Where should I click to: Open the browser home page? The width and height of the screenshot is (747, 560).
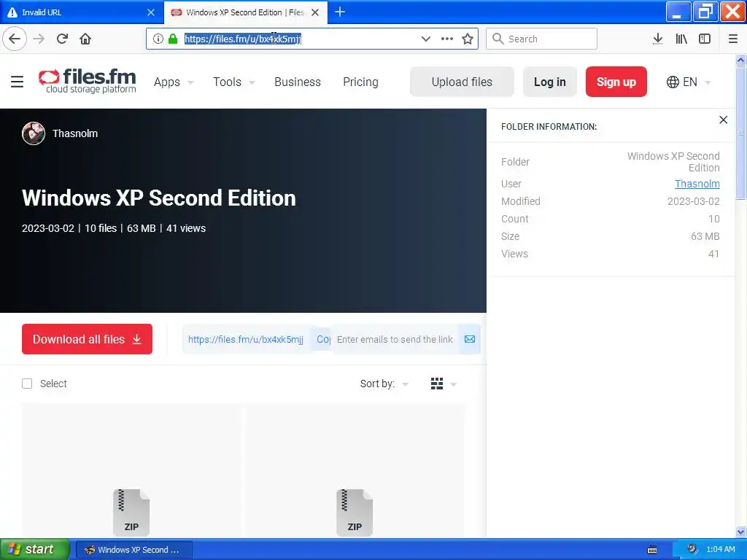[85, 39]
